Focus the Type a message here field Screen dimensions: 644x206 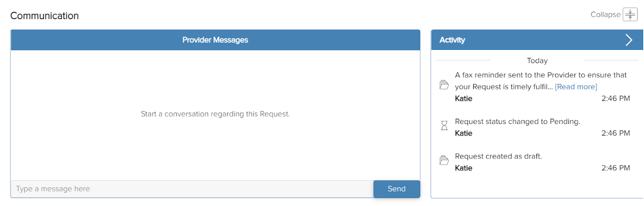(x=192, y=189)
